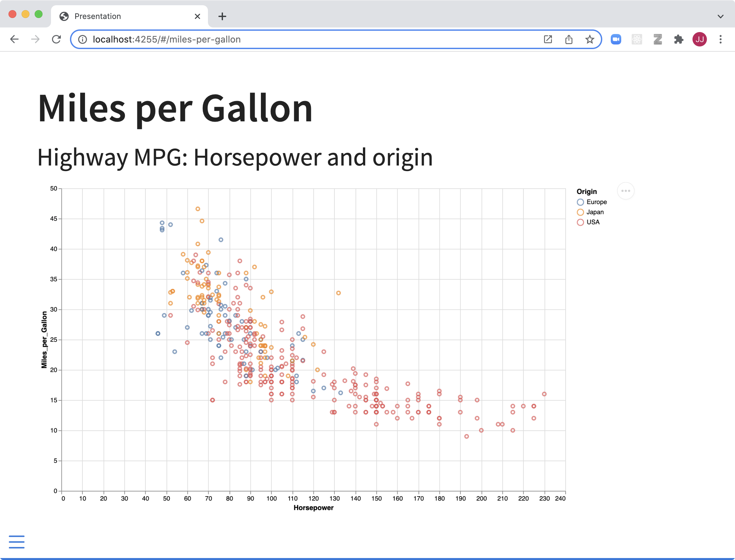The height and width of the screenshot is (560, 735).
Task: Bookmark this page with star icon
Action: point(590,39)
